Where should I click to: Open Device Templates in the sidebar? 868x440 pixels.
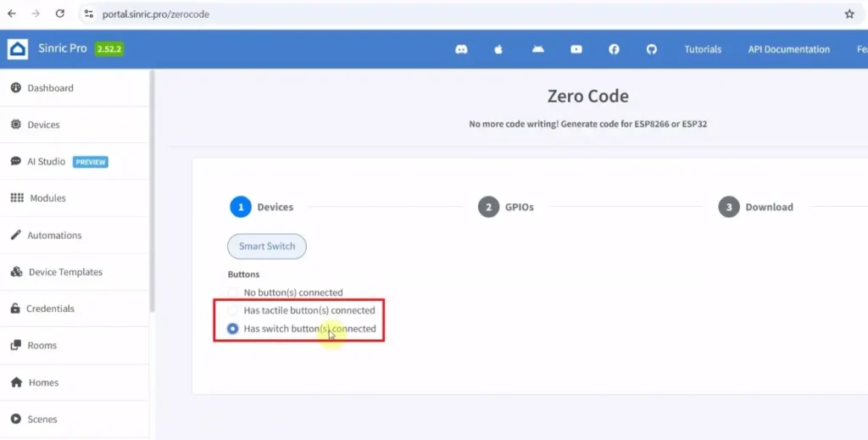(x=64, y=272)
